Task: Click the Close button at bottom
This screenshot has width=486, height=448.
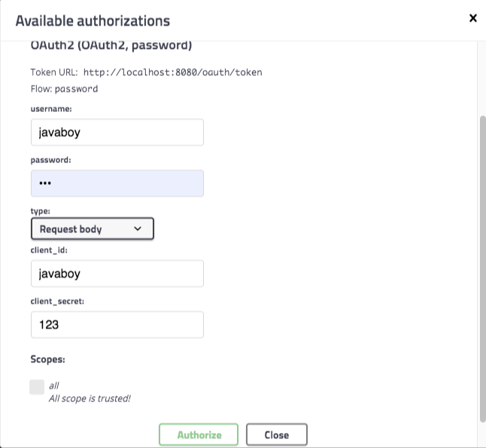Action: coord(277,434)
